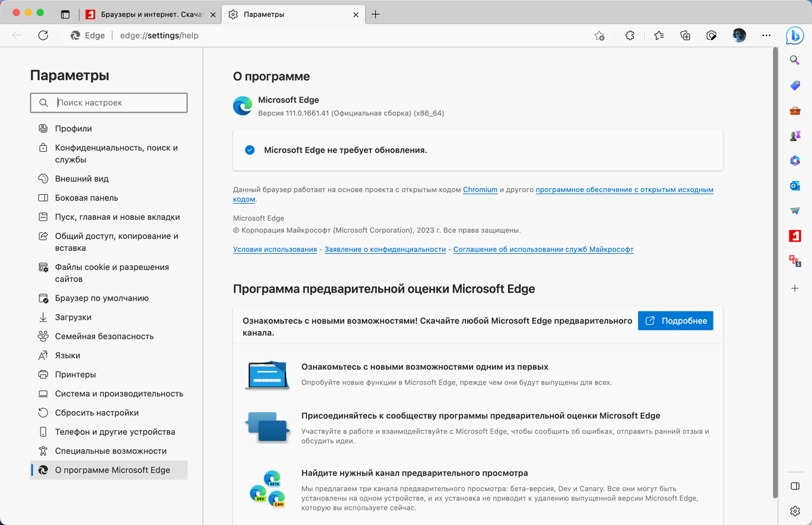
Task: Open the Extensions puzzle icon
Action: (630, 36)
